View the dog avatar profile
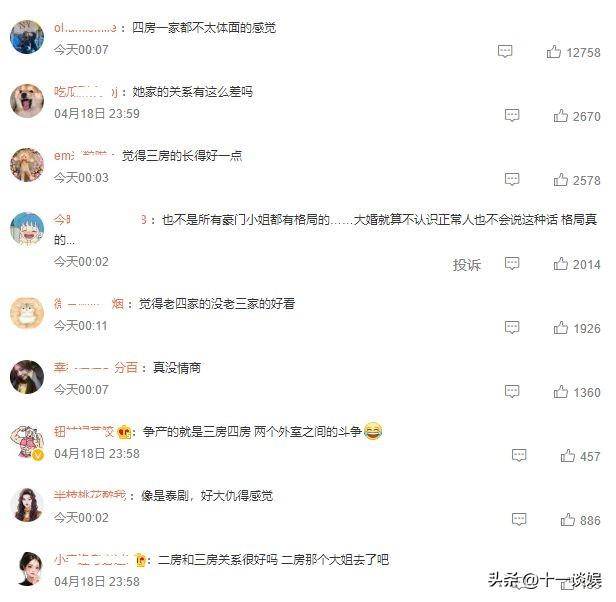616x602 pixels. tap(27, 101)
